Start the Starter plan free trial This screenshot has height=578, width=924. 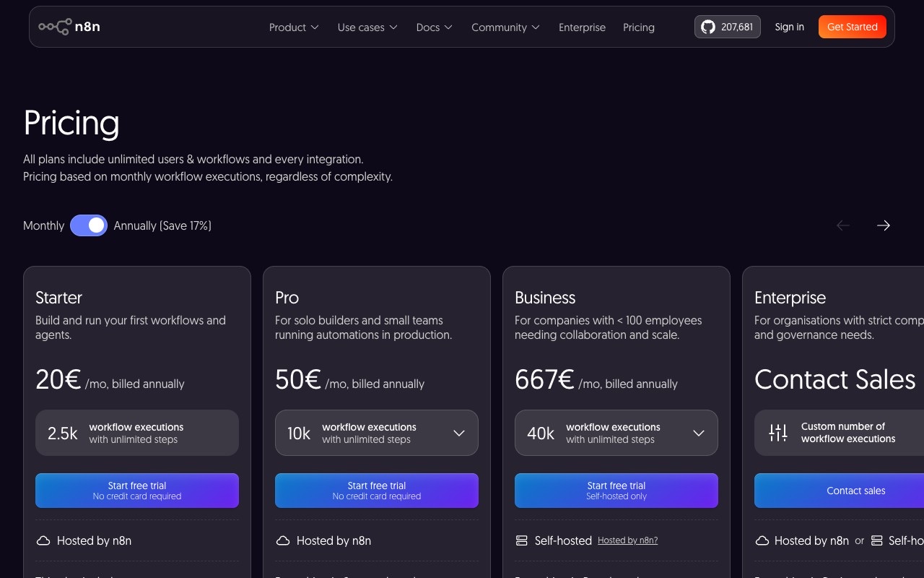137,491
